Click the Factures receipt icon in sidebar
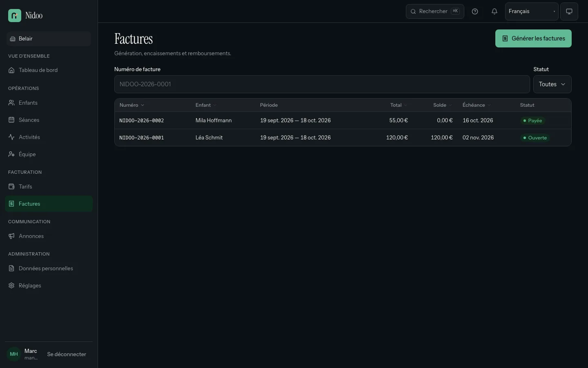The image size is (588, 368). click(11, 204)
